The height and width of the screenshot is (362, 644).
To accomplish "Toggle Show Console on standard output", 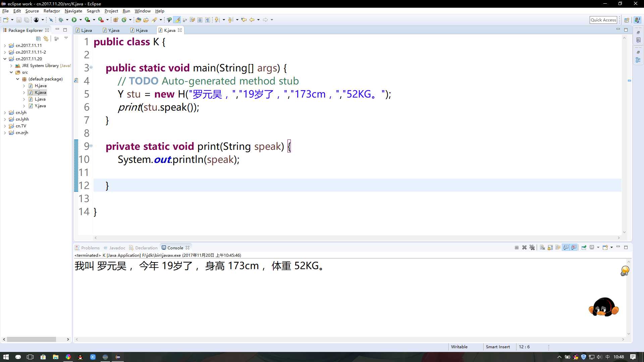I will click(566, 247).
